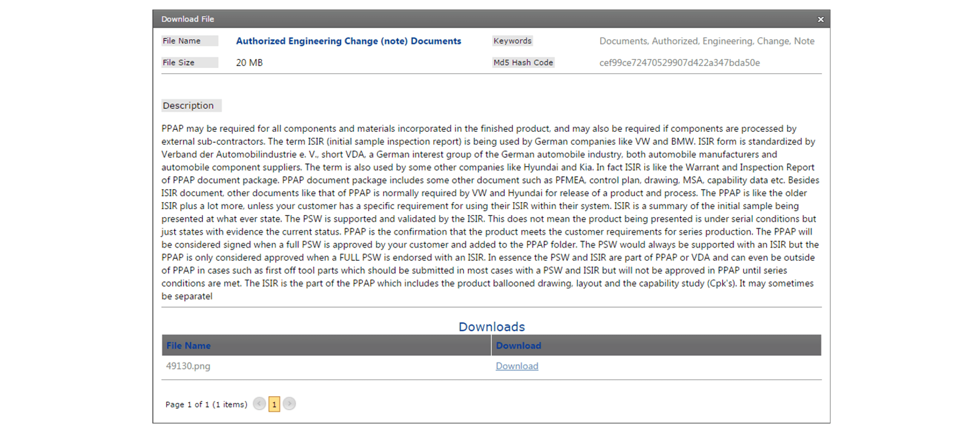Click the keywords list text
Viewport: 980px width, 434px height.
point(707,41)
